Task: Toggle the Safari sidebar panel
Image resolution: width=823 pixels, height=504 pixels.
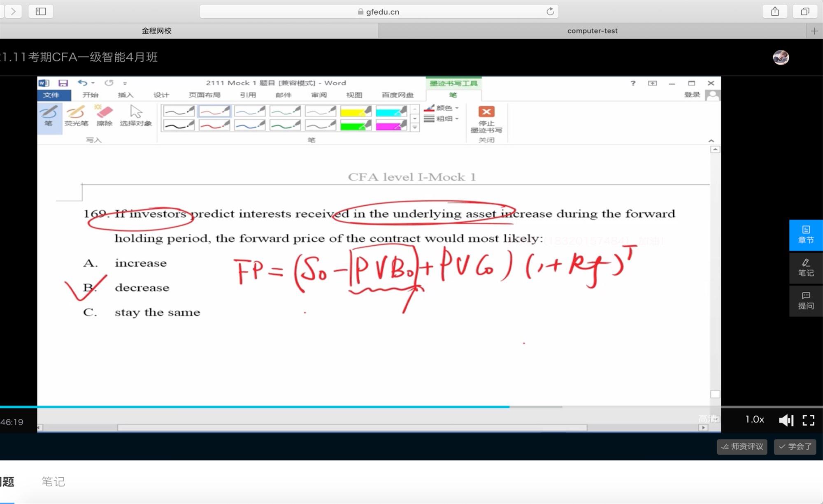Action: pyautogui.click(x=41, y=12)
